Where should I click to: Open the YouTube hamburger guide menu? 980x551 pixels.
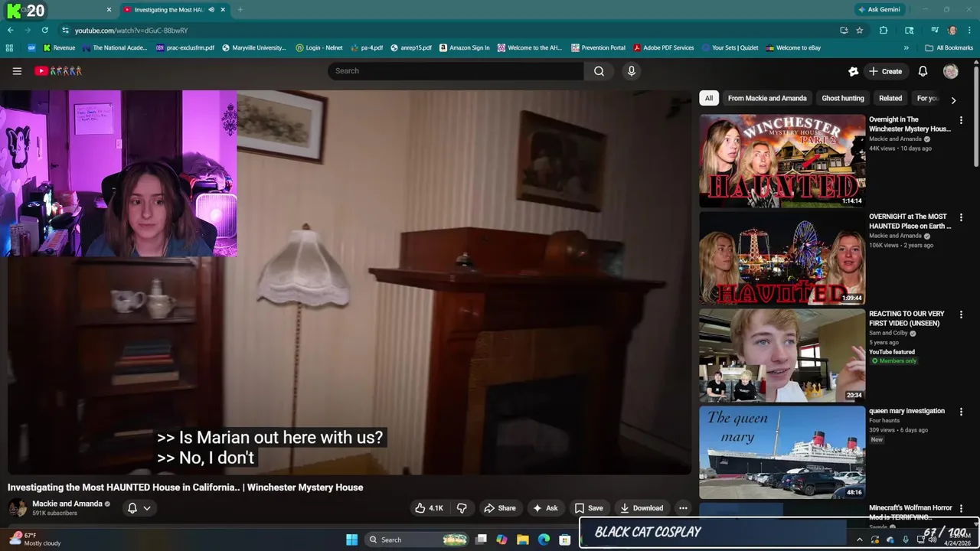pos(17,71)
